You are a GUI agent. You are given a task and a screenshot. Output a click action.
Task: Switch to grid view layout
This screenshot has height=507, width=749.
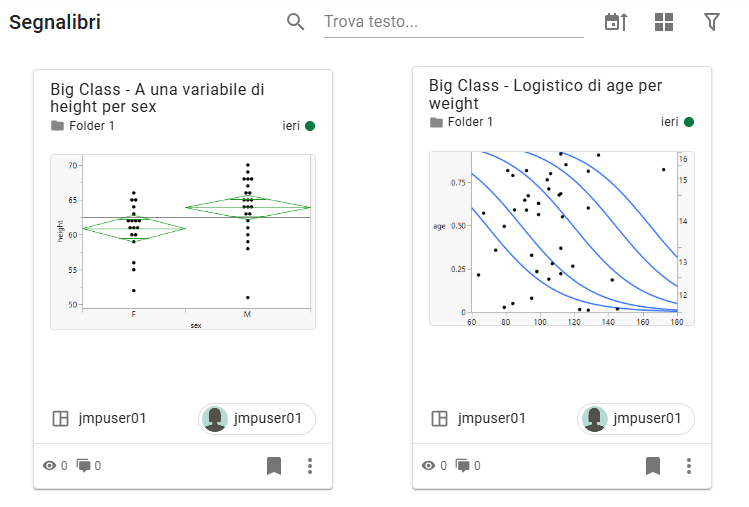pos(664,22)
